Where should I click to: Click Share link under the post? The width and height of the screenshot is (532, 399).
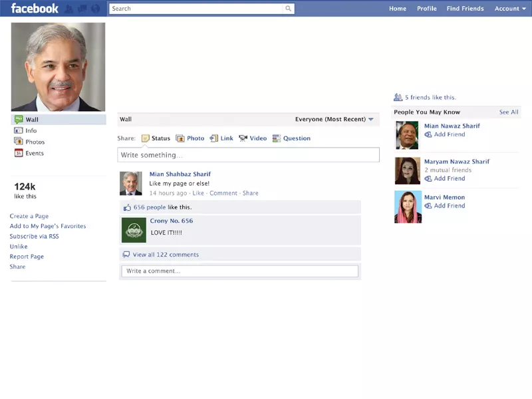pyautogui.click(x=251, y=193)
